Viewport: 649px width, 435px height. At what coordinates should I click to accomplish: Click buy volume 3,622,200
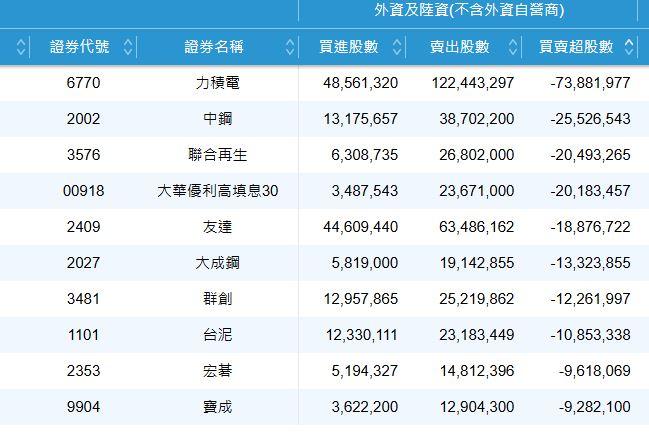(364, 407)
